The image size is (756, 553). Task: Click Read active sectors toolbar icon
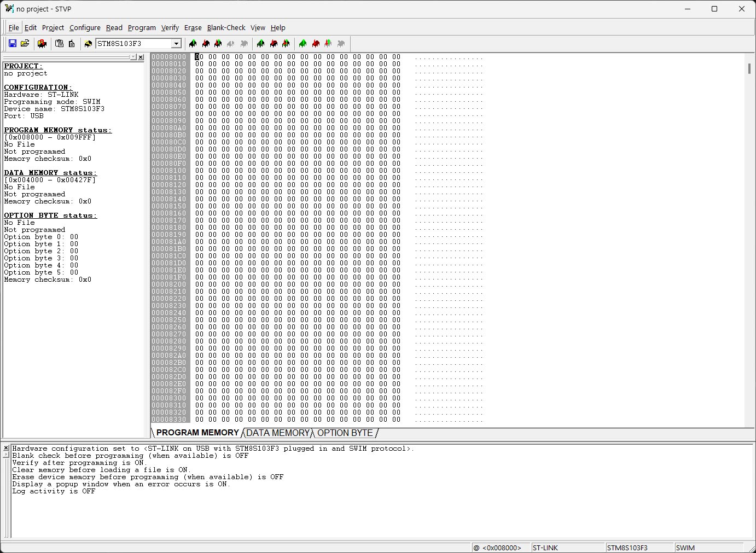[260, 44]
